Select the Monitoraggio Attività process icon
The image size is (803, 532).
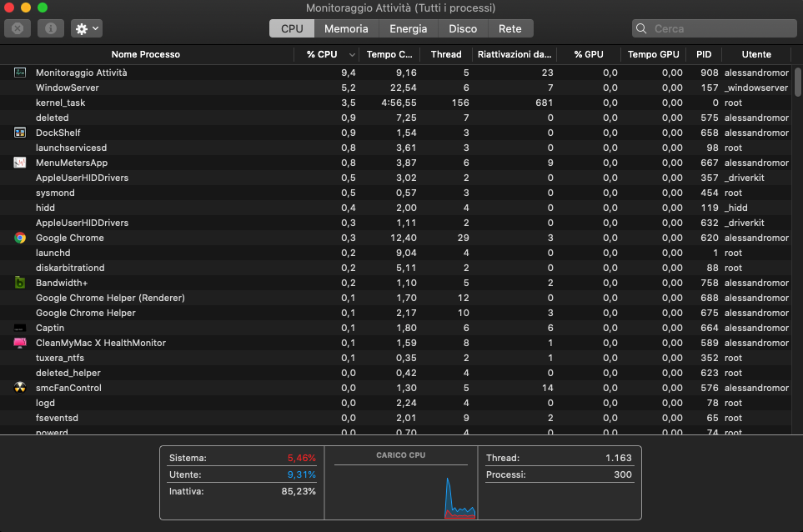pos(20,73)
